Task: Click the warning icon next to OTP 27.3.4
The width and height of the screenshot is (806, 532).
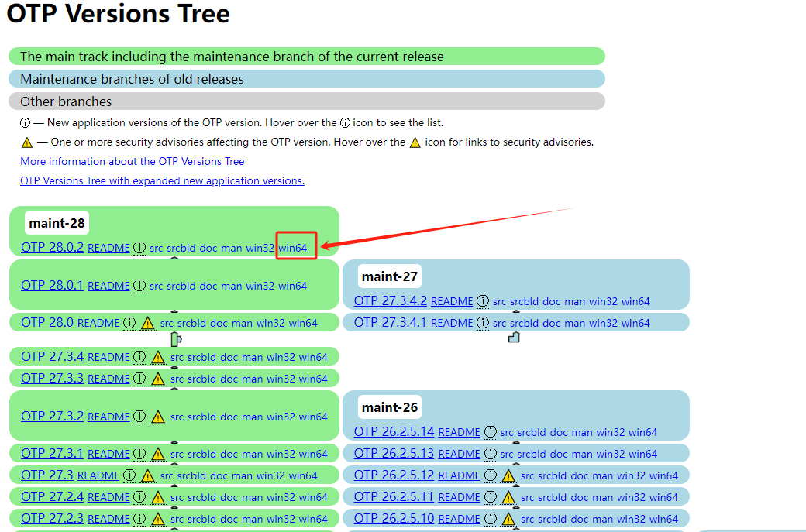Action: pos(159,357)
